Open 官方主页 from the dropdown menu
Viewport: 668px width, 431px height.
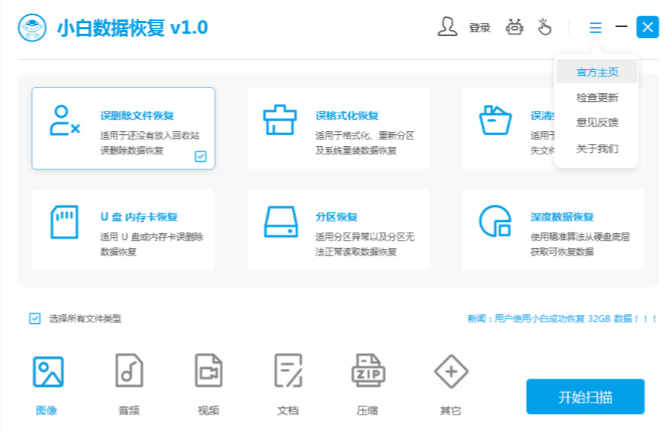[x=597, y=72]
